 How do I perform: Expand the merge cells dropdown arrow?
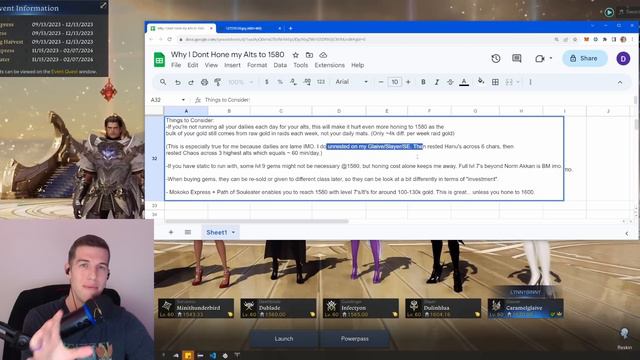coord(518,82)
